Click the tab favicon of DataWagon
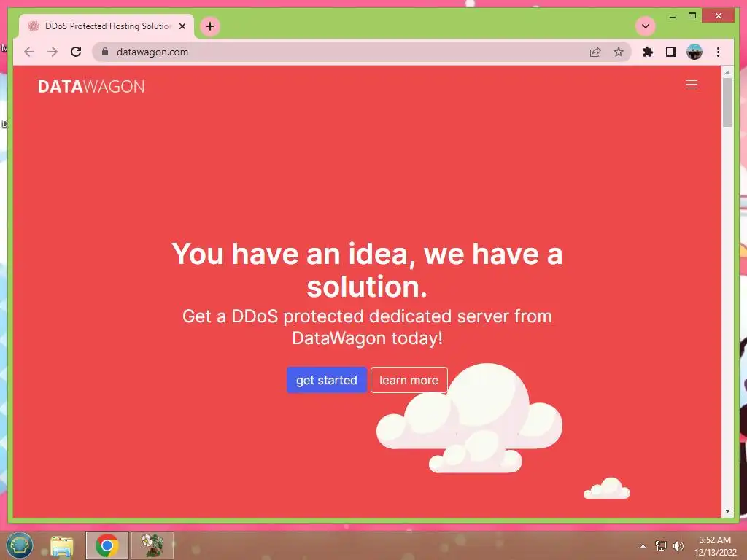 34,26
